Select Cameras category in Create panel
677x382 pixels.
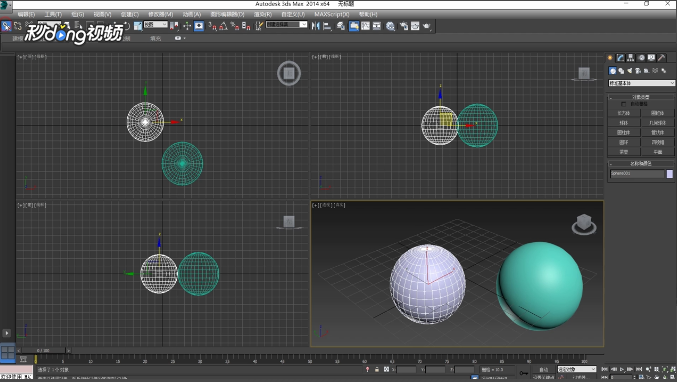[x=638, y=71]
